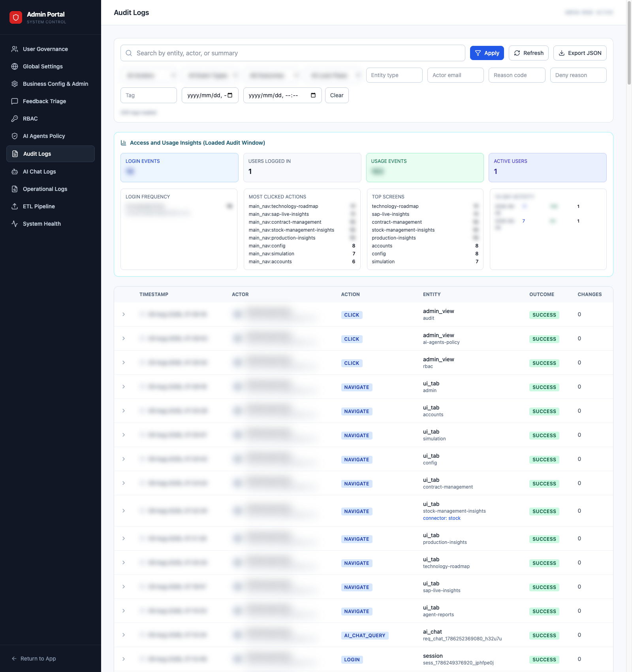Click the page vertical scrollbar

tap(629, 43)
